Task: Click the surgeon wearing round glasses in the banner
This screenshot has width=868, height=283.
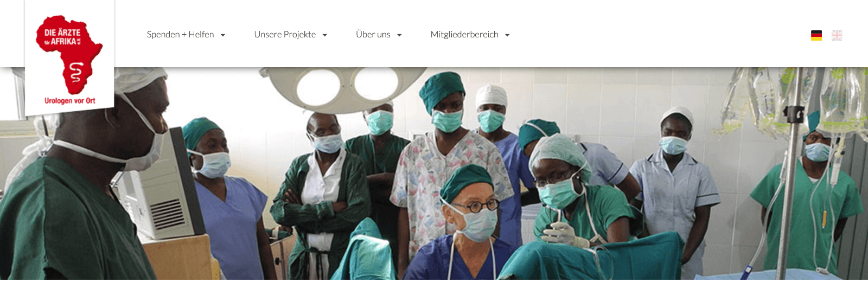Action: coord(467,222)
